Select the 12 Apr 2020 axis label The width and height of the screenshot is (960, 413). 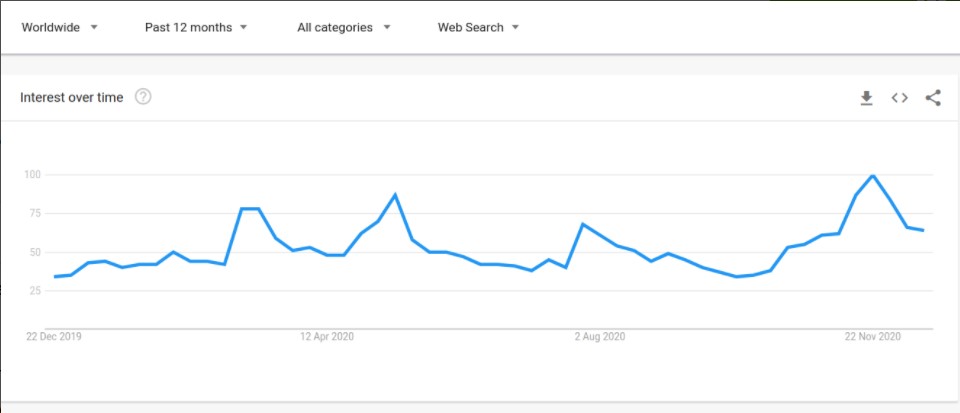click(x=327, y=337)
